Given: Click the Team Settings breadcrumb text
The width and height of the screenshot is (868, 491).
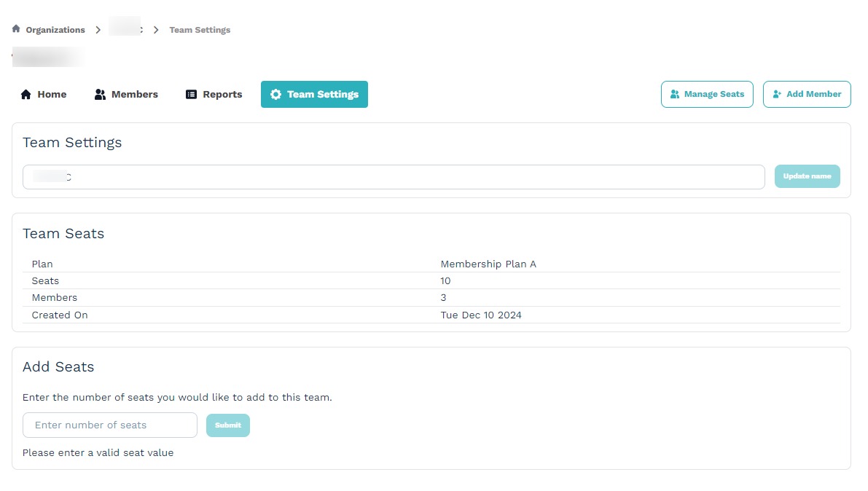Looking at the screenshot, I should click(200, 30).
